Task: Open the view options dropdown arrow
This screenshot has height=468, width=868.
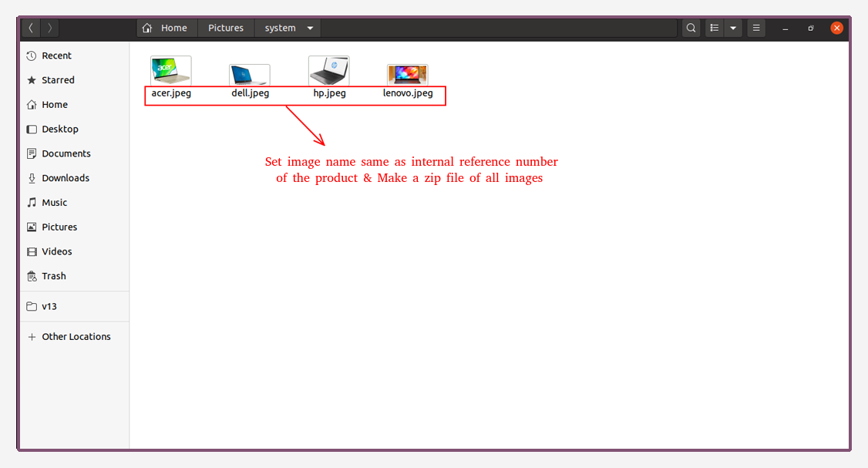Action: point(733,29)
